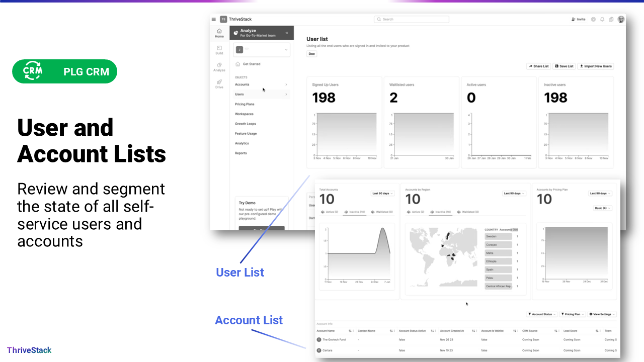Open Accounts by Region Last 90 days dropdown
Screen dimensions: 644x362
pos(514,194)
